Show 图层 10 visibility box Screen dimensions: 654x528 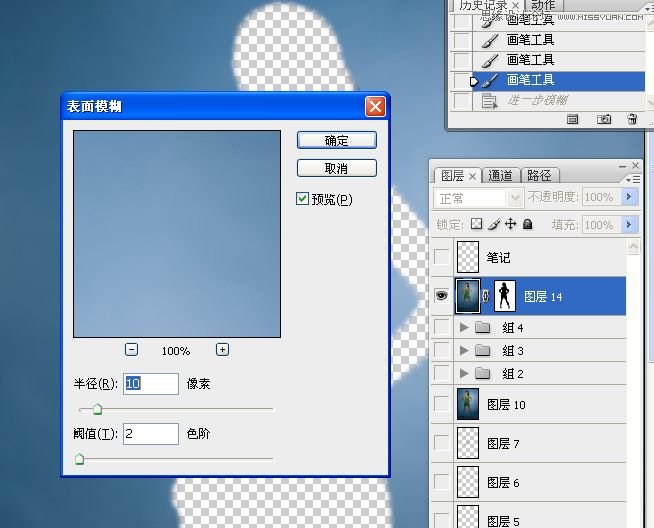tap(442, 404)
